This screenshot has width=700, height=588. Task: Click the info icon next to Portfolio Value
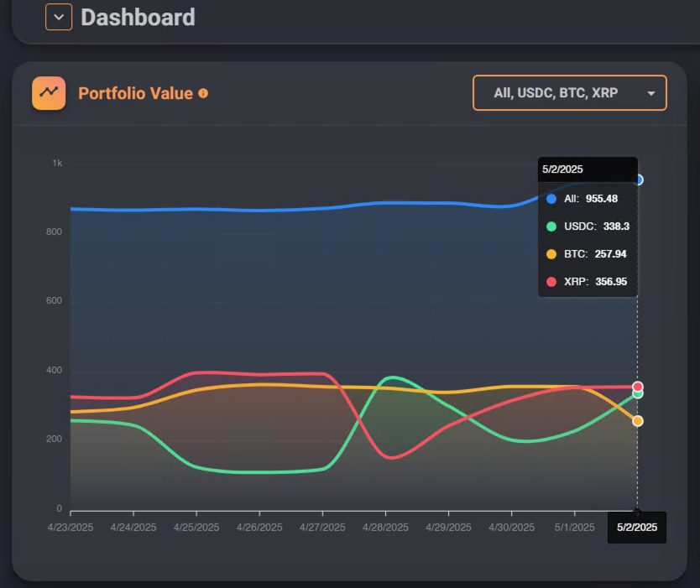[203, 93]
